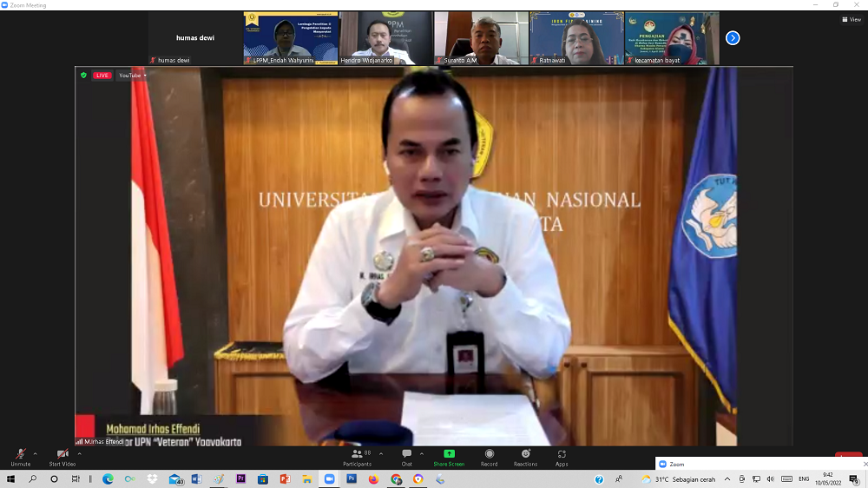Image resolution: width=868 pixels, height=488 pixels.
Task: Open the YouTube live stream dropdown
Action: tap(132, 76)
